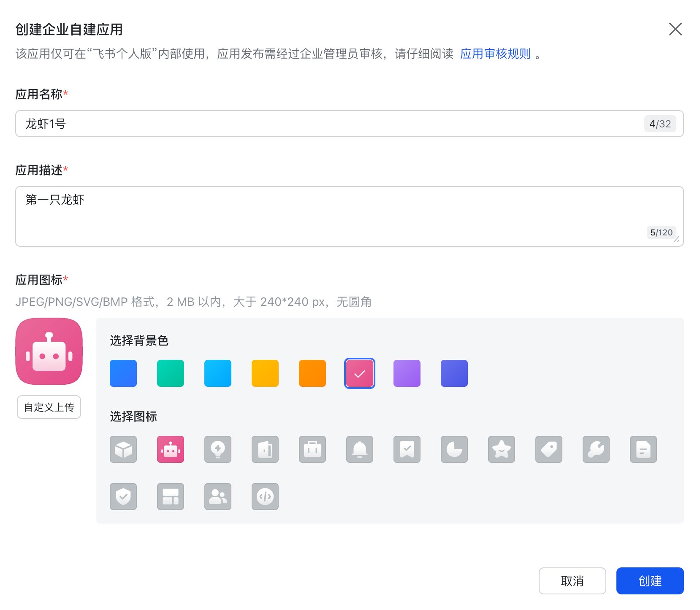The height and width of the screenshot is (610, 700).
Task: Choose the document file icon
Action: (643, 449)
